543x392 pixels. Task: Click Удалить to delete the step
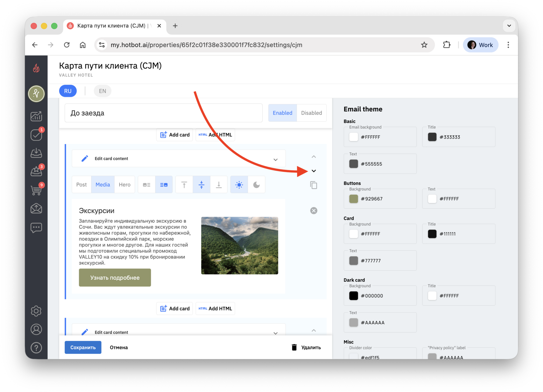coord(306,347)
